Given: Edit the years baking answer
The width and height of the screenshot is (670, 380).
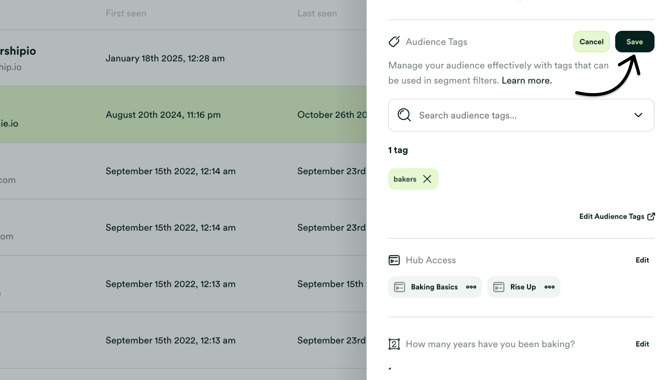Looking at the screenshot, I should pos(642,344).
